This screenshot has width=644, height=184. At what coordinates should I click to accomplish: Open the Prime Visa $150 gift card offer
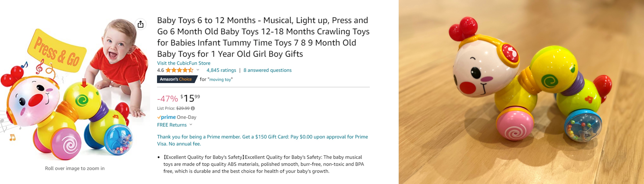pyautogui.click(x=263, y=140)
